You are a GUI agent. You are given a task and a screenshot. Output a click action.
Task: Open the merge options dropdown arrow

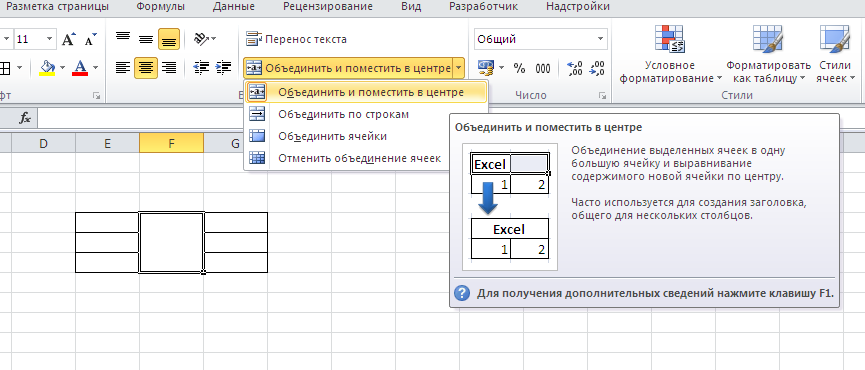point(459,68)
